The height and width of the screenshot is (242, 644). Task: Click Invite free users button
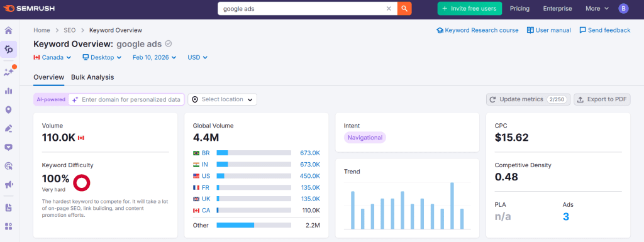[469, 8]
